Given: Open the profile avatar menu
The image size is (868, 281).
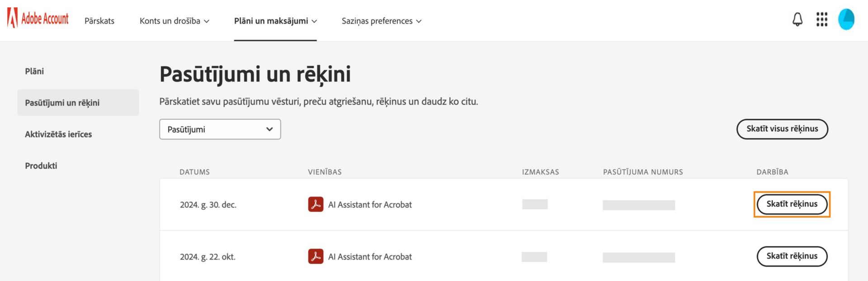Looking at the screenshot, I should point(846,19).
